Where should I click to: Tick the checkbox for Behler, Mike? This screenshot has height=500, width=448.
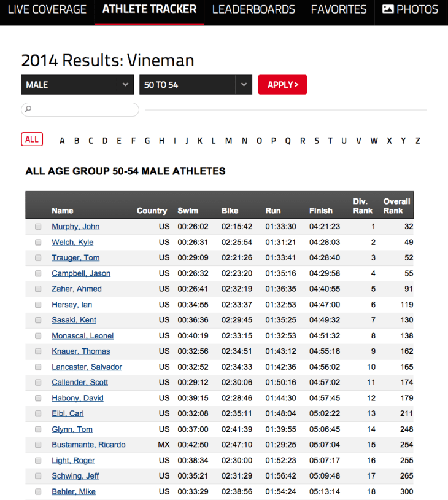[x=37, y=491]
